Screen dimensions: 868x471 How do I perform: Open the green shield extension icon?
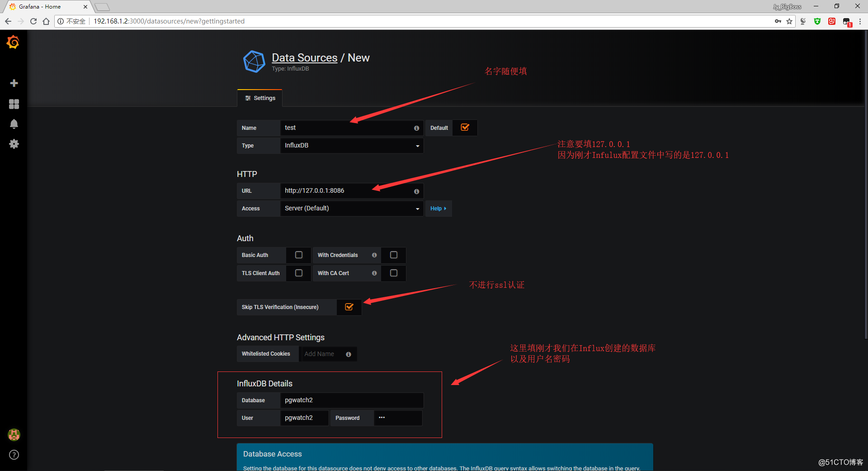[x=817, y=21]
